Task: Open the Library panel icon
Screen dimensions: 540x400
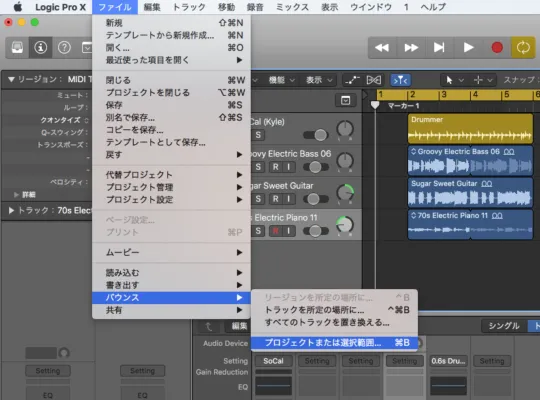Action: [x=17, y=48]
